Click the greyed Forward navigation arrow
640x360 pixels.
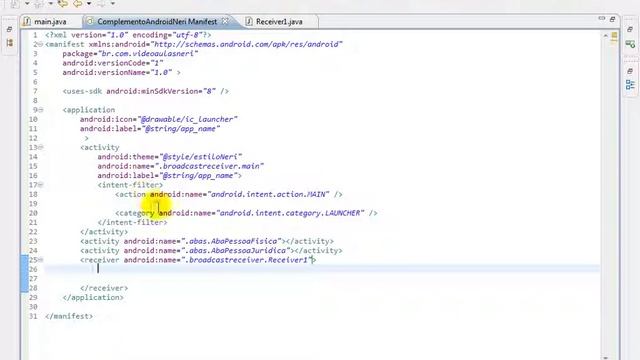pyautogui.click(x=101, y=4)
